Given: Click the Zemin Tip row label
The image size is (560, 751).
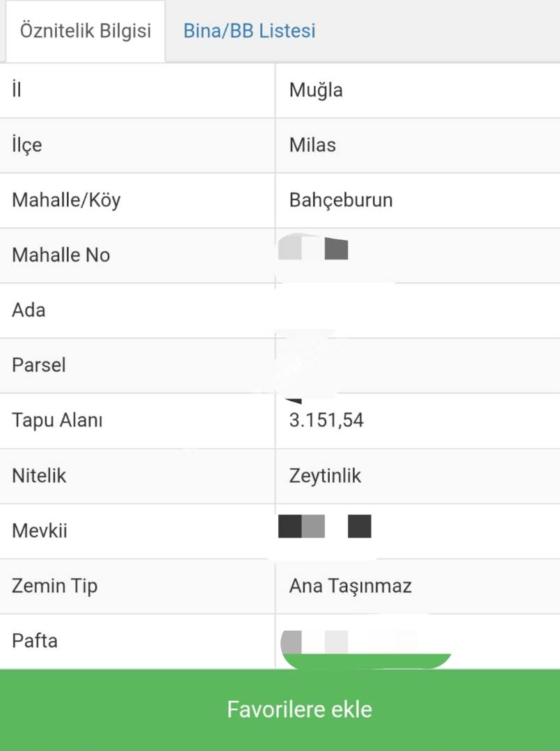Looking at the screenshot, I should pyautogui.click(x=54, y=586).
